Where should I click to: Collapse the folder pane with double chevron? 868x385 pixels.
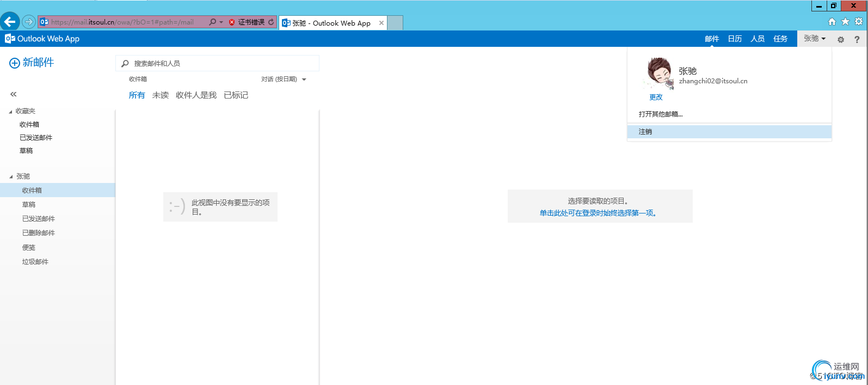[14, 94]
